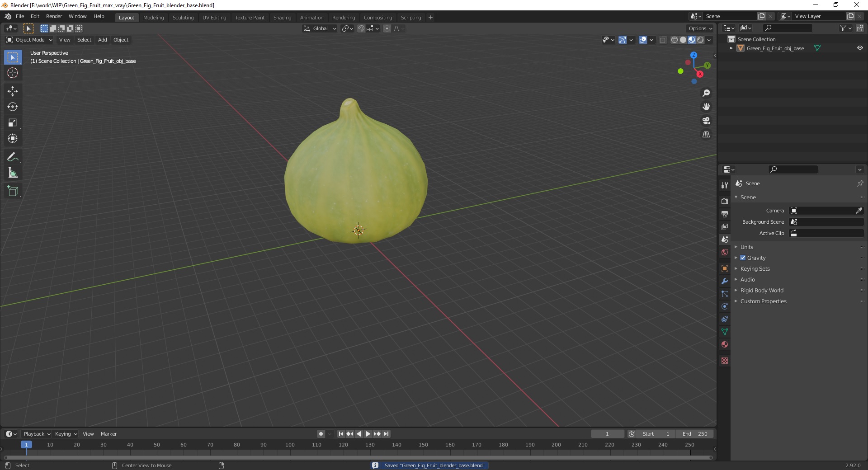The height and width of the screenshot is (470, 868).
Task: Open the Object properties tab
Action: point(725,268)
